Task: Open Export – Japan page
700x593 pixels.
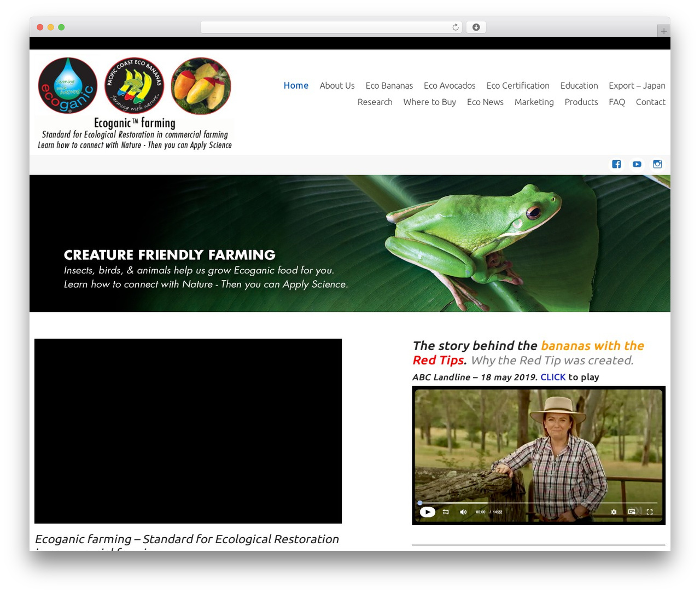Action: tap(637, 85)
